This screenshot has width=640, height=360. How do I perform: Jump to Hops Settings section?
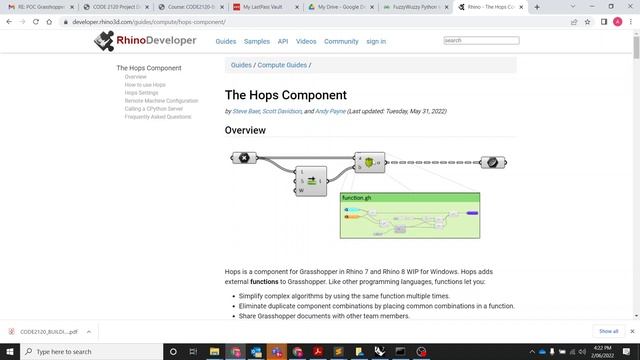[141, 93]
